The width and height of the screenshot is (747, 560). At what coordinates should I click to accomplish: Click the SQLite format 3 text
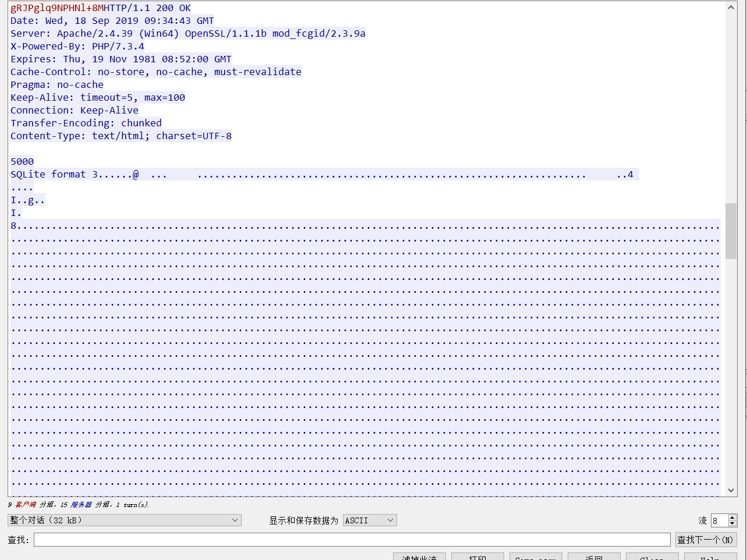point(54,175)
